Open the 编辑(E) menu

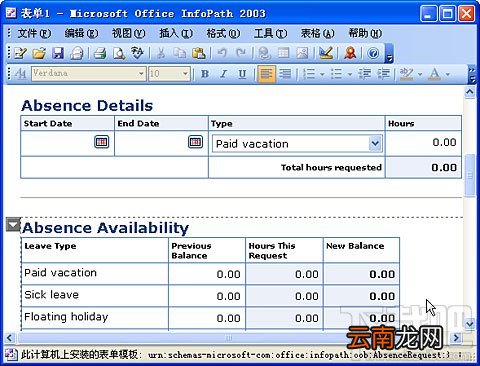81,33
